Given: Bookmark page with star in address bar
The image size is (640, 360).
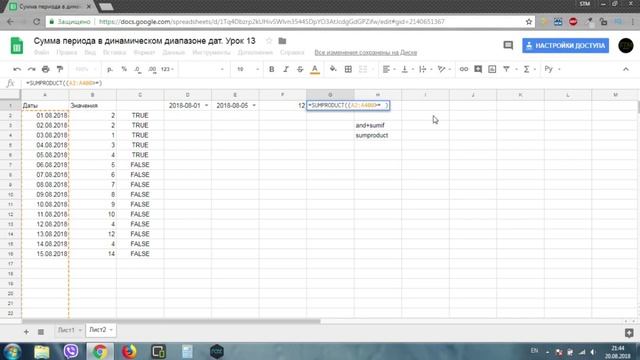Looking at the screenshot, I should (x=529, y=22).
